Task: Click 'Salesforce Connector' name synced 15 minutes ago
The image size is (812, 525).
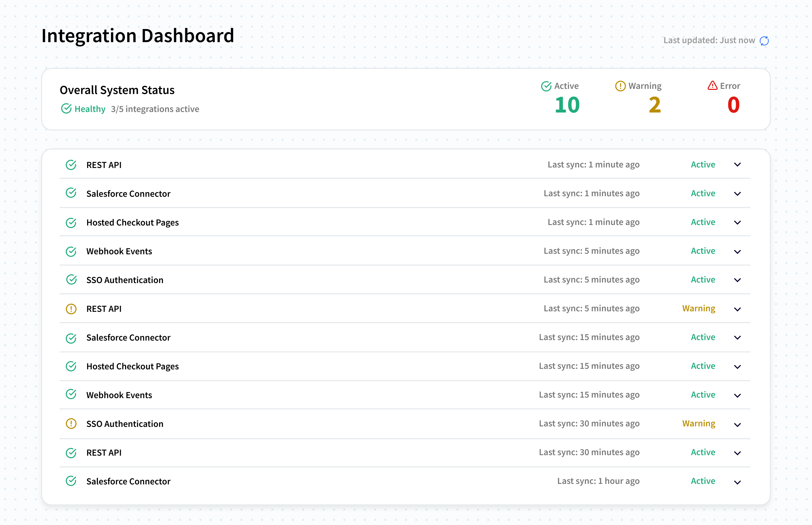Action: 128,338
